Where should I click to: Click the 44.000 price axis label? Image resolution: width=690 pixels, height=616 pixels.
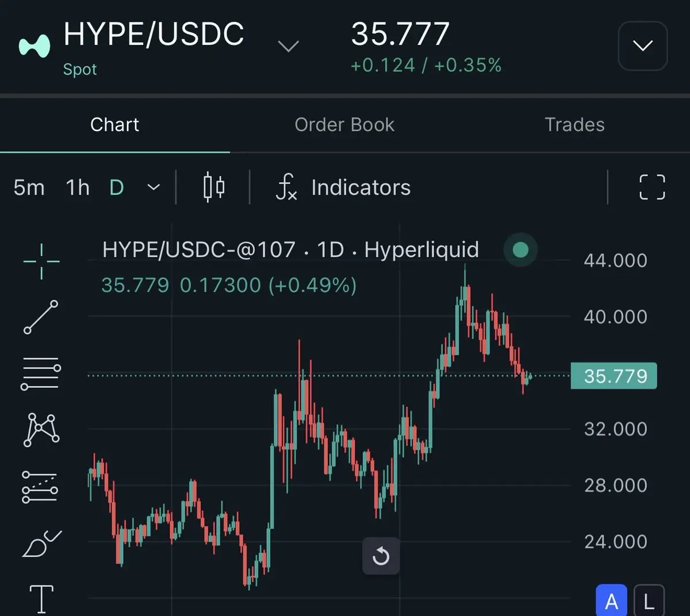coord(616,260)
